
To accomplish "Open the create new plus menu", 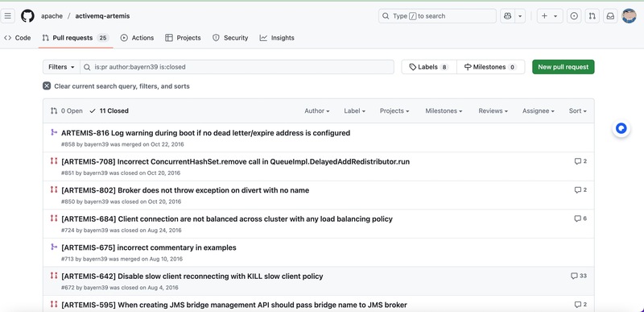I will click(x=550, y=16).
